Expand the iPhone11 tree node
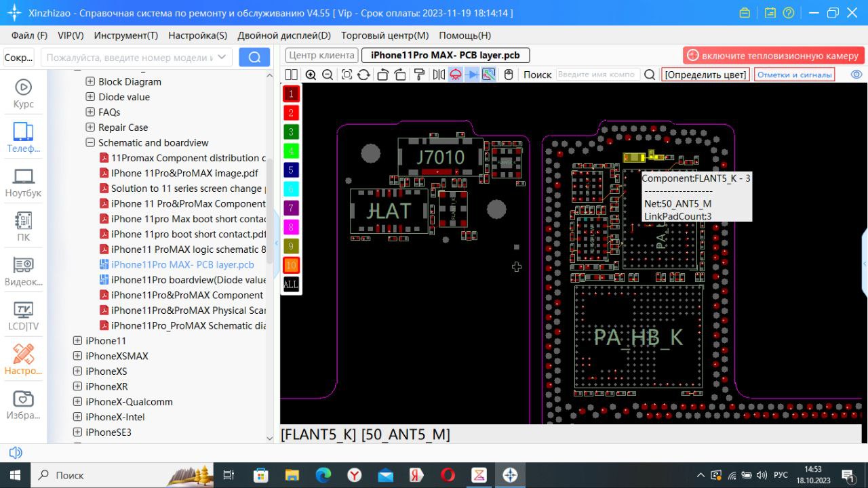The width and height of the screenshot is (868, 488). (78, 341)
